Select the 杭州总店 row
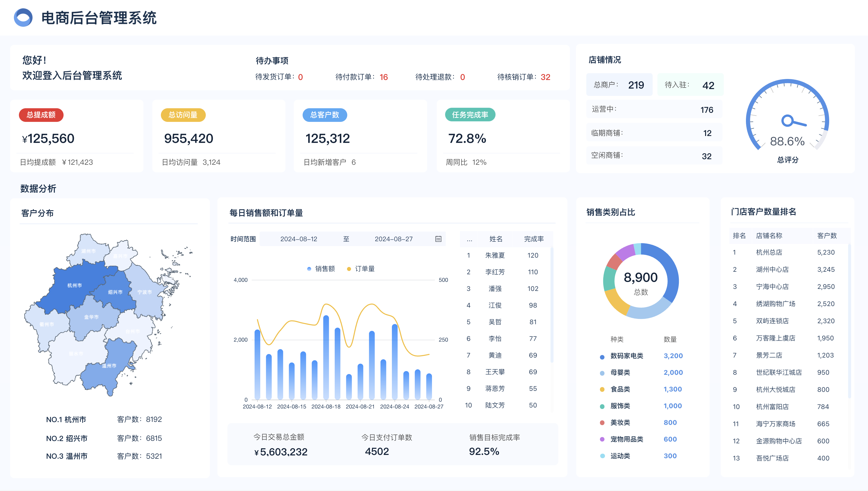 [x=769, y=252]
